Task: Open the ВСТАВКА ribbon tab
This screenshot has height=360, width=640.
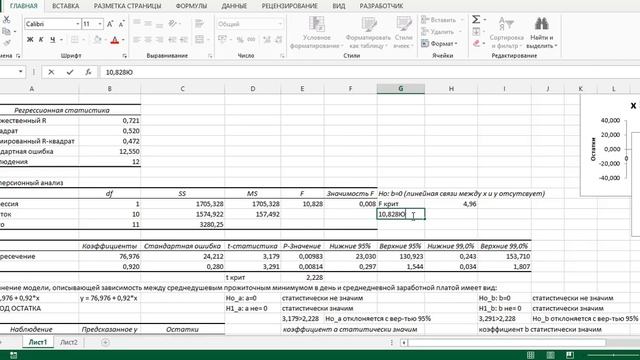Action: [65, 6]
